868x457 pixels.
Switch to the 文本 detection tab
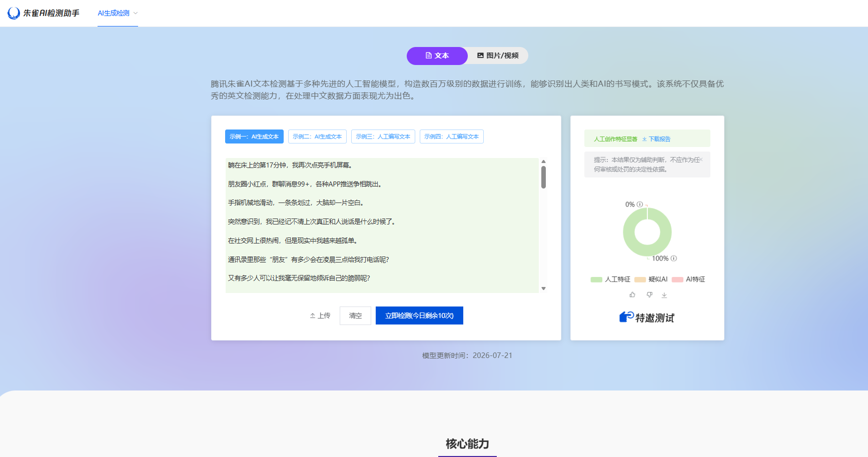(x=437, y=55)
